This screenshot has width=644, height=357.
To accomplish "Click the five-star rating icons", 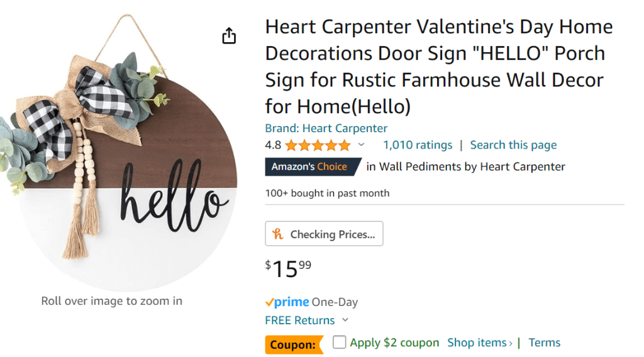I will tap(318, 145).
